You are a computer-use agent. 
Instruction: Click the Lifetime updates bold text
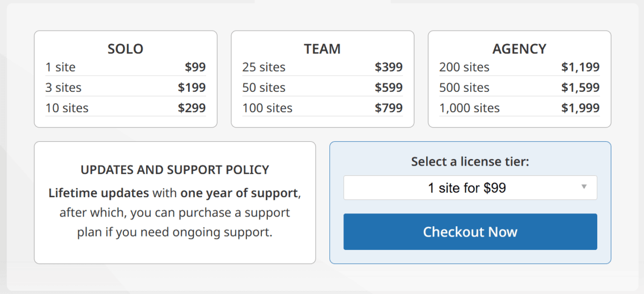[98, 193]
